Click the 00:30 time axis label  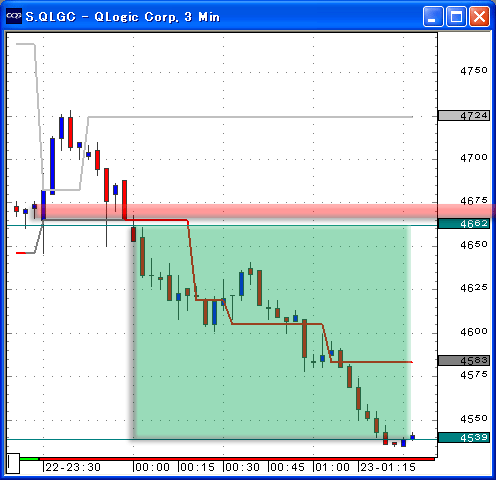coord(242,467)
